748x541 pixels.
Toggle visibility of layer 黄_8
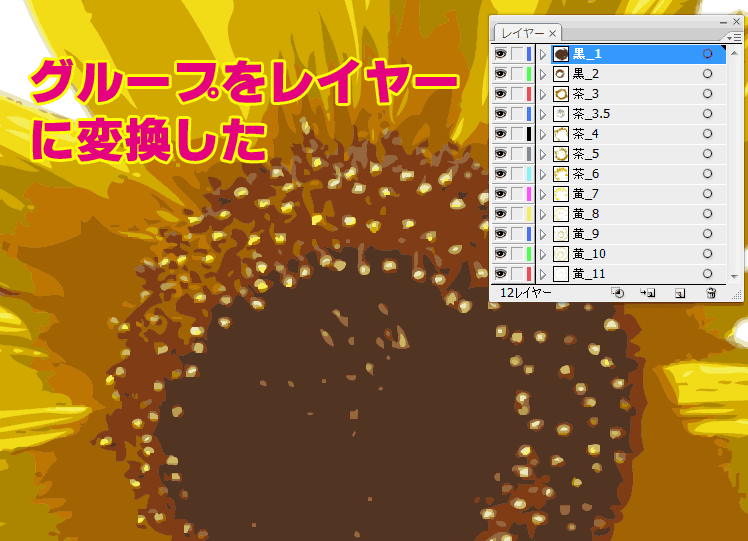500,214
